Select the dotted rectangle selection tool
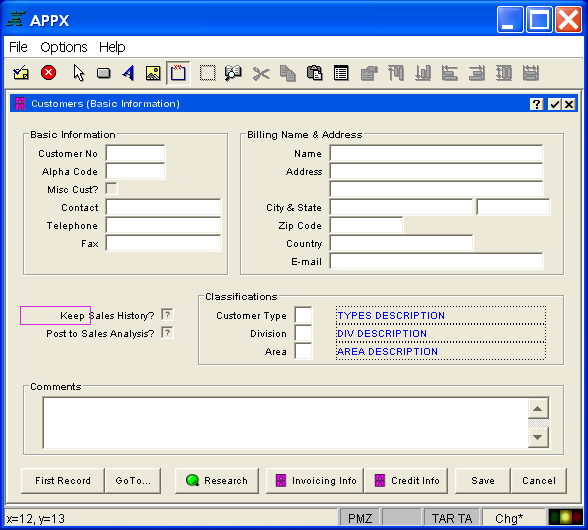 (x=207, y=73)
